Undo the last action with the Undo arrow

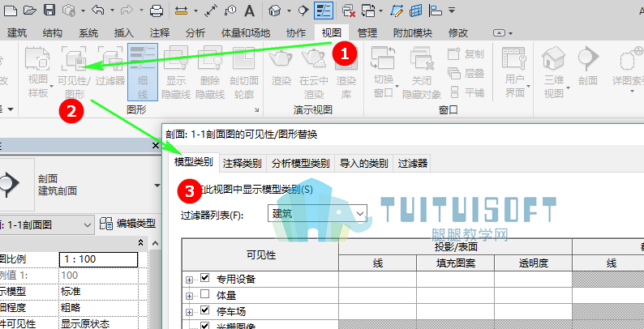click(x=98, y=10)
